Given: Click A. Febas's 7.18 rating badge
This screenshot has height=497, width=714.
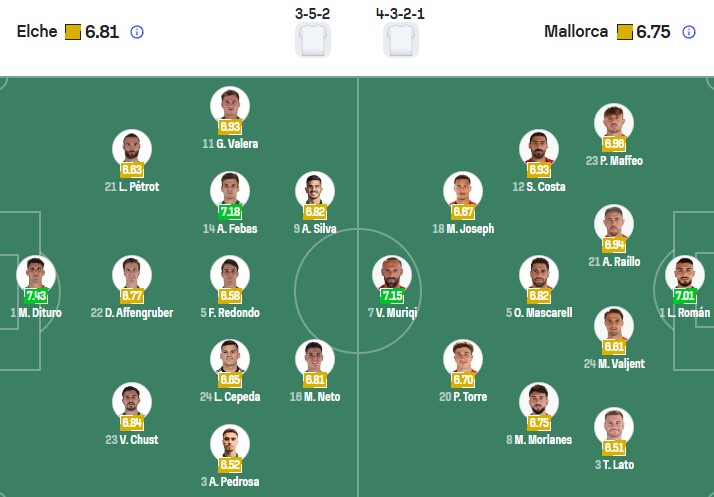Looking at the screenshot, I should coord(230,212).
